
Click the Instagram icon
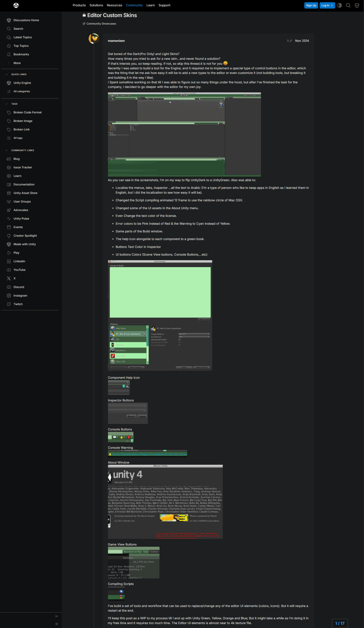(x=9, y=296)
